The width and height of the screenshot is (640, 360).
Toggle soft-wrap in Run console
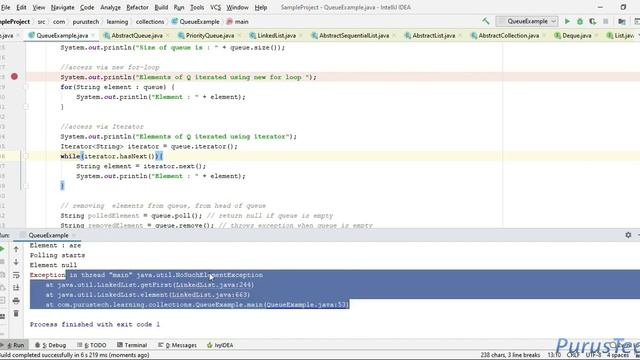(x=16, y=275)
